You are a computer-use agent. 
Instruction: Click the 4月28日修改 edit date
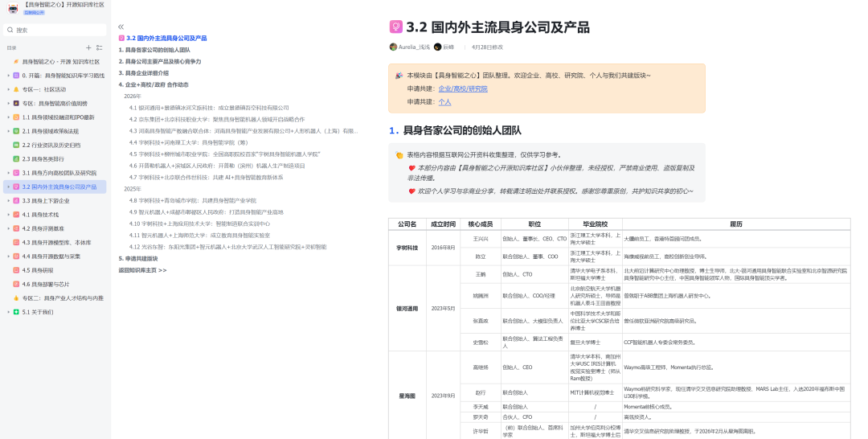click(x=487, y=47)
